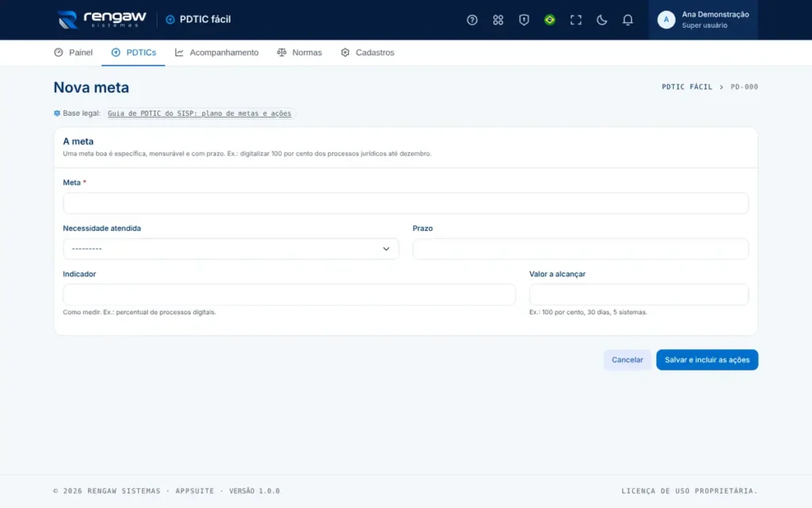Open the Guia de PDTIC do SISP link

[x=199, y=114]
